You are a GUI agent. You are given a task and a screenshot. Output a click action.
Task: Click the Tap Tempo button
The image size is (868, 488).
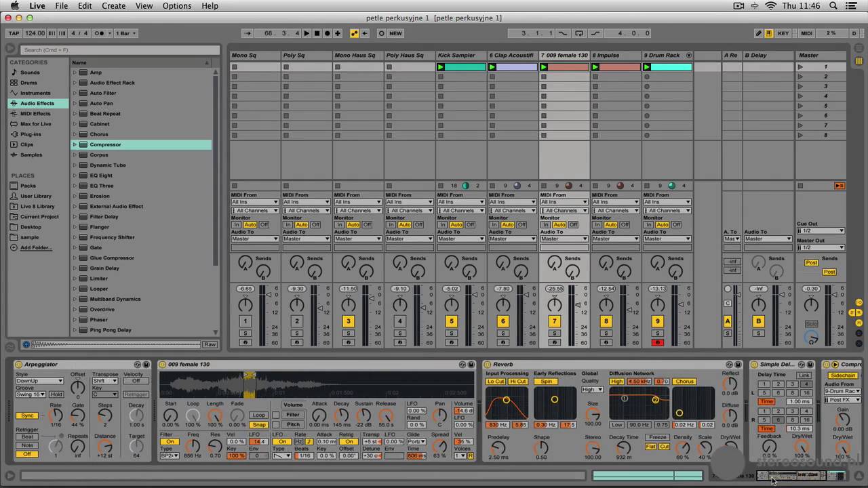click(14, 33)
